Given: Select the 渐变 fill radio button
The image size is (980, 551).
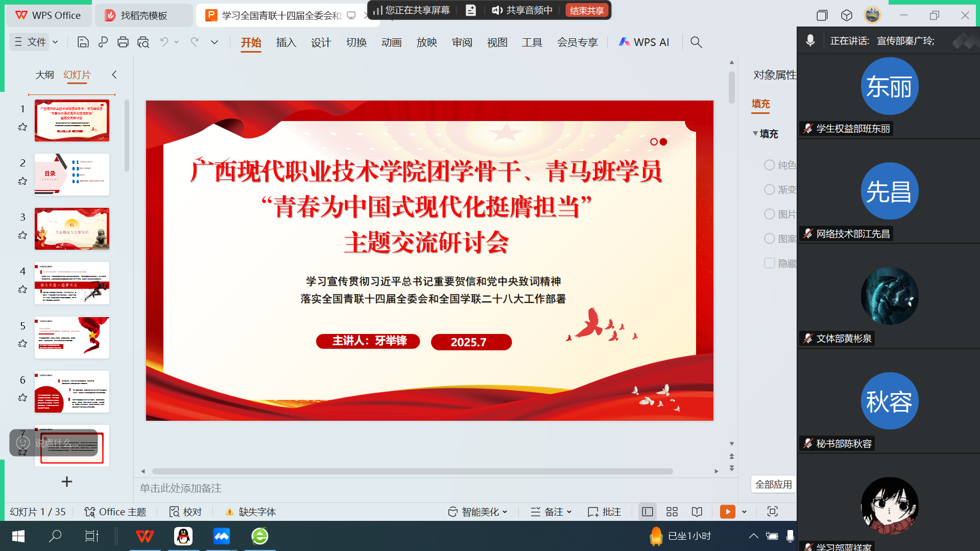Looking at the screenshot, I should coord(769,189).
